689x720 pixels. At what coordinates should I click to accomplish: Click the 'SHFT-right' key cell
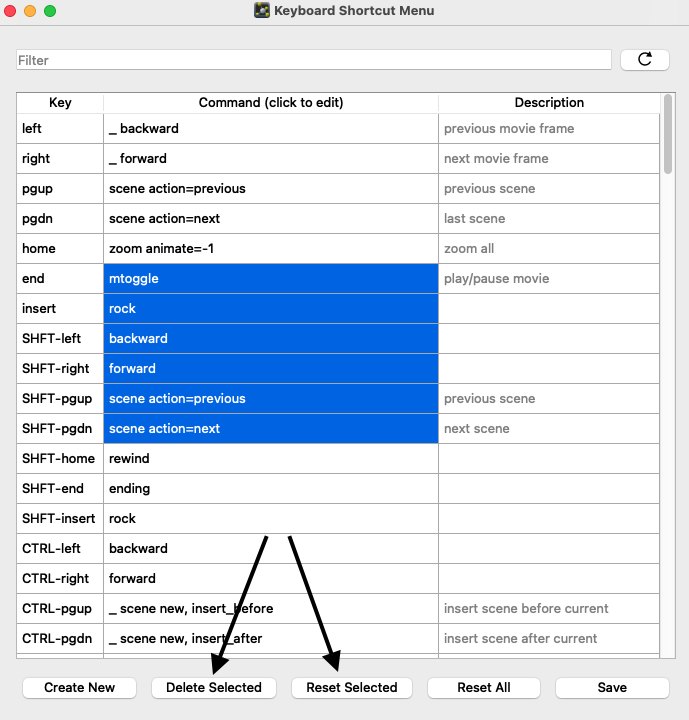pos(60,369)
